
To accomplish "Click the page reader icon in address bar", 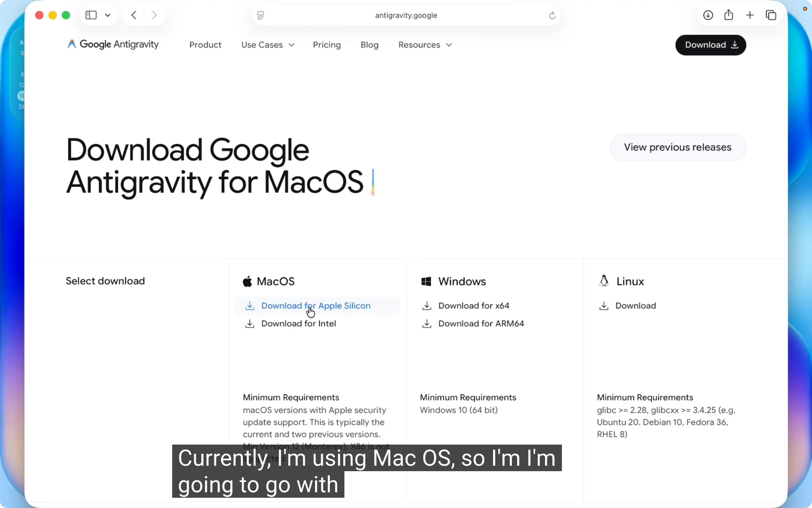I will (x=261, y=15).
